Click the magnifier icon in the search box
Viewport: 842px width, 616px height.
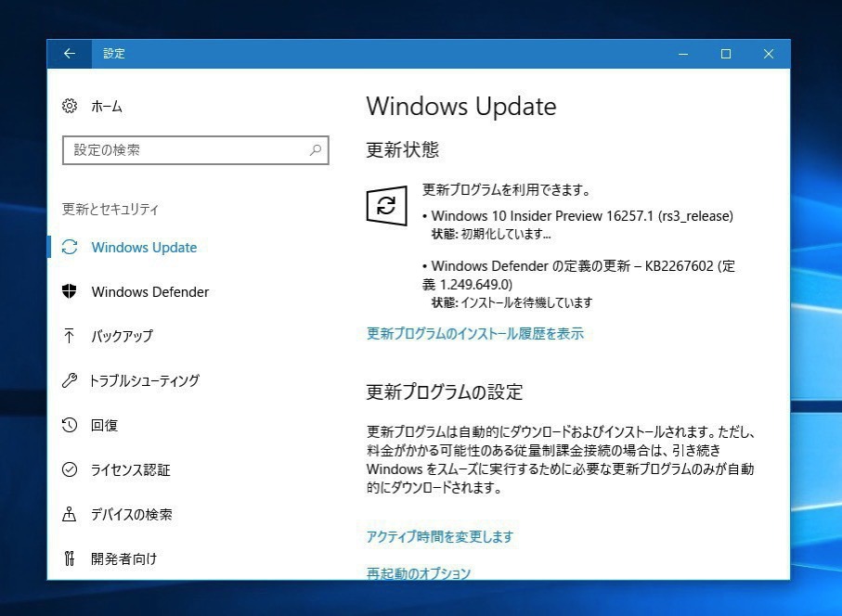click(x=316, y=150)
